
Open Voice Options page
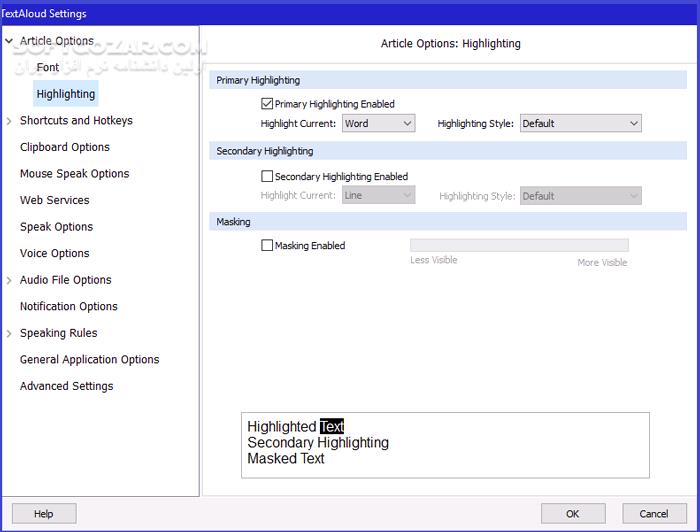54,254
